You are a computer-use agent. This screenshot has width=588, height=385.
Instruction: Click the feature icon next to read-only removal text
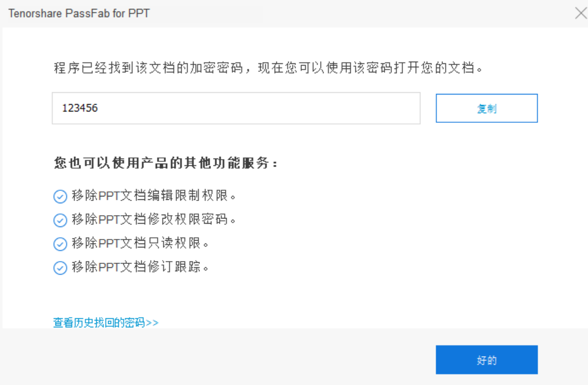pyautogui.click(x=60, y=243)
